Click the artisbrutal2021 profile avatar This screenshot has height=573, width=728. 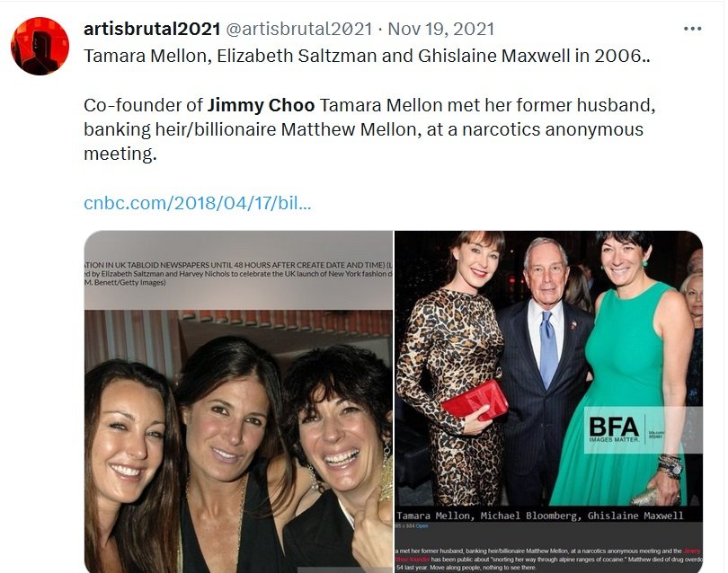coord(40,46)
